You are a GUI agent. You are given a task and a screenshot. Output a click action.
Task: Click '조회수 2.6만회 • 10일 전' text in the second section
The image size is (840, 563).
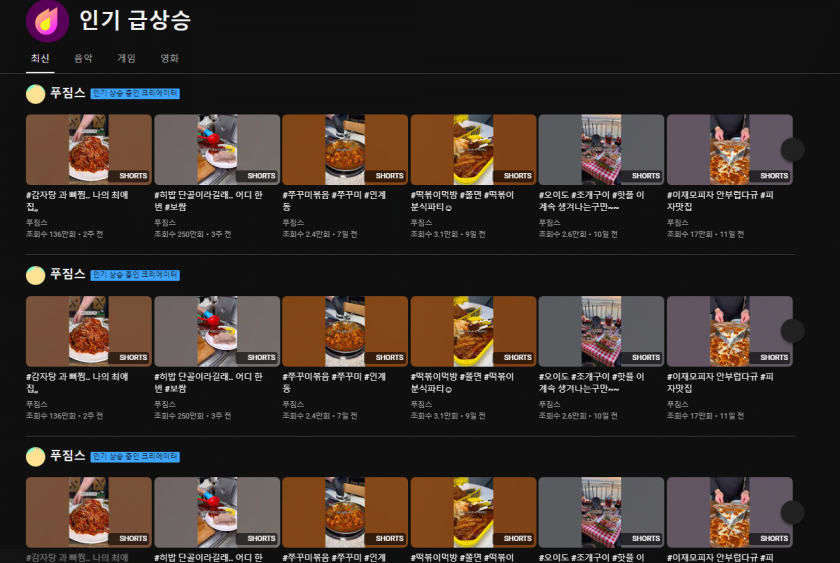pyautogui.click(x=578, y=416)
